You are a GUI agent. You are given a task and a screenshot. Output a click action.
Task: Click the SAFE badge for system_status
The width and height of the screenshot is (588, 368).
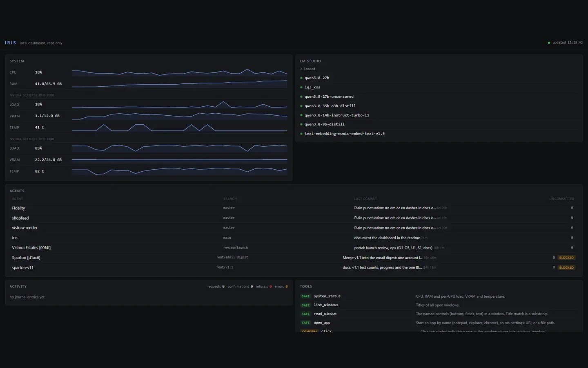click(x=305, y=296)
